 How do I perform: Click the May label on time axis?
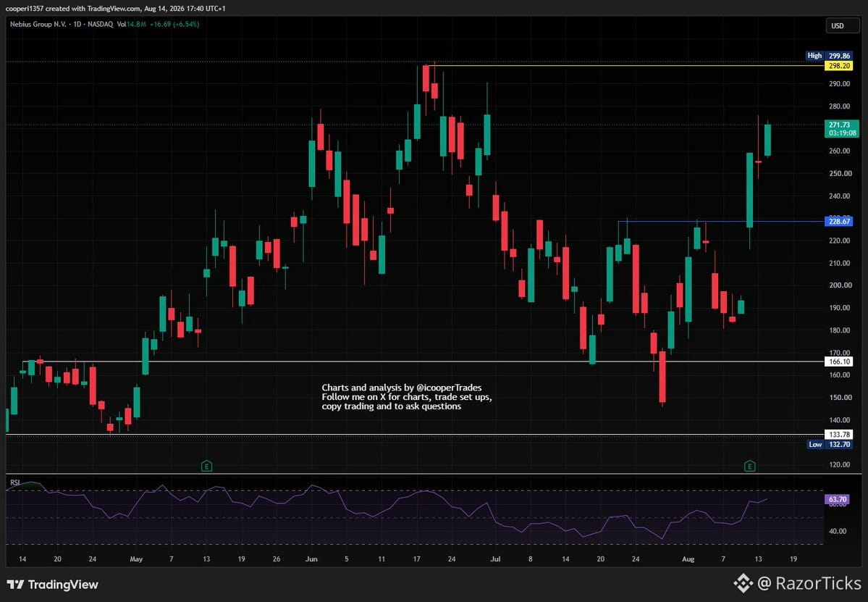click(136, 559)
